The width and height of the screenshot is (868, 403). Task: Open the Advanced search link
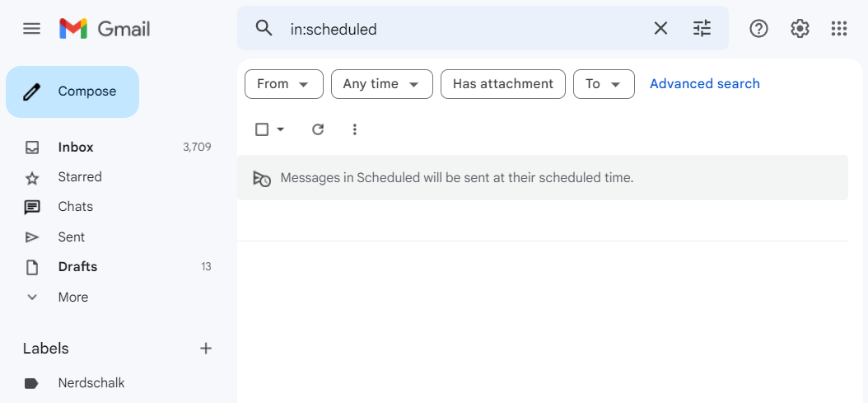(704, 84)
